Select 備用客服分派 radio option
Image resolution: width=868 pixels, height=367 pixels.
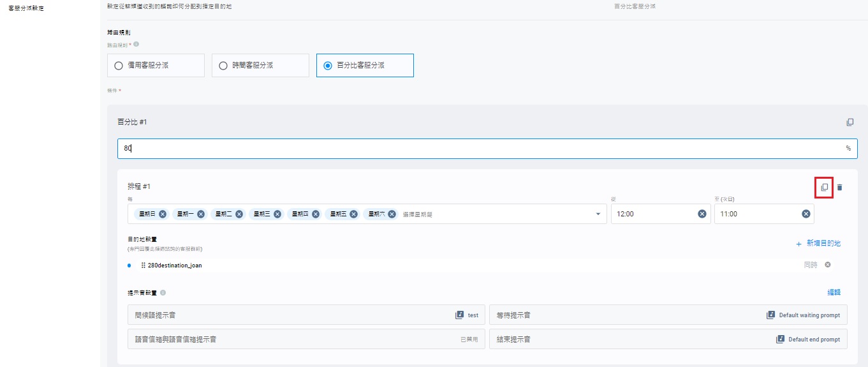pos(156,65)
